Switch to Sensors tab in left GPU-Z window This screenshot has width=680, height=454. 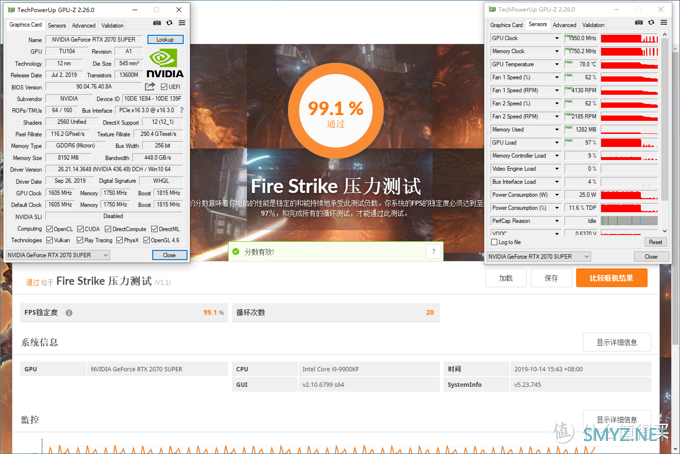pyautogui.click(x=57, y=26)
